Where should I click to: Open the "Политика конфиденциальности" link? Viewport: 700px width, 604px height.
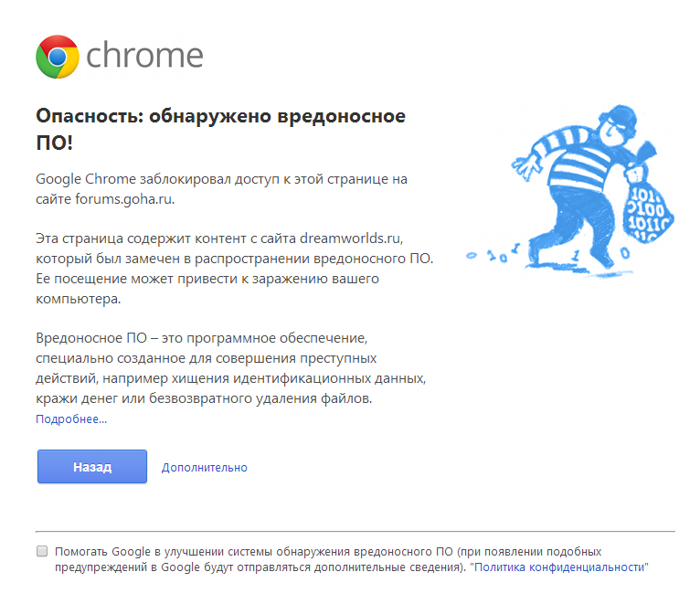tap(559, 567)
